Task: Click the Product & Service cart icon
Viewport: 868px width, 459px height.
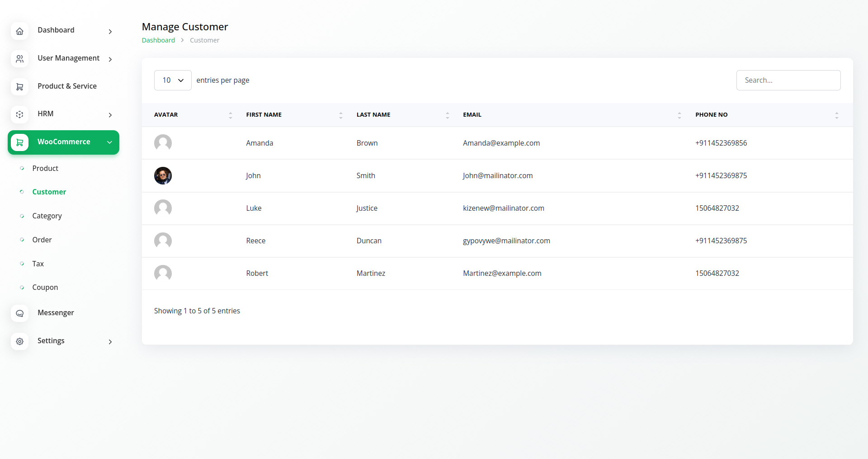Action: click(x=19, y=87)
